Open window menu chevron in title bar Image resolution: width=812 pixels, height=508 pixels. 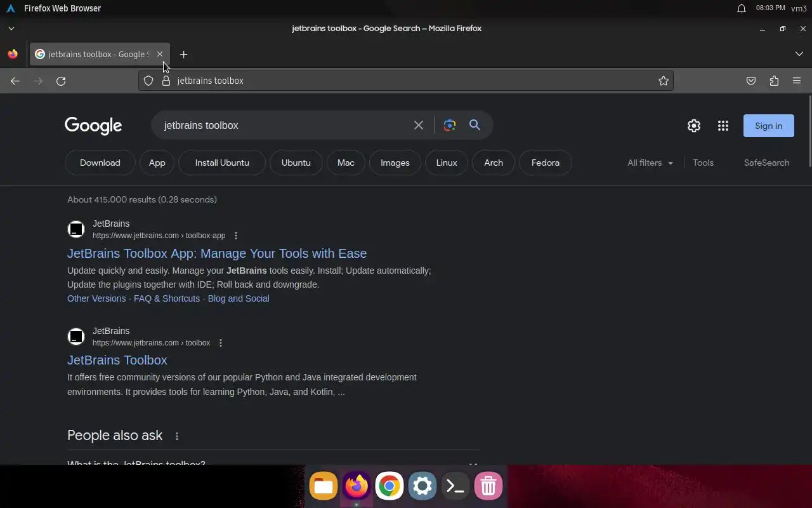(11, 29)
